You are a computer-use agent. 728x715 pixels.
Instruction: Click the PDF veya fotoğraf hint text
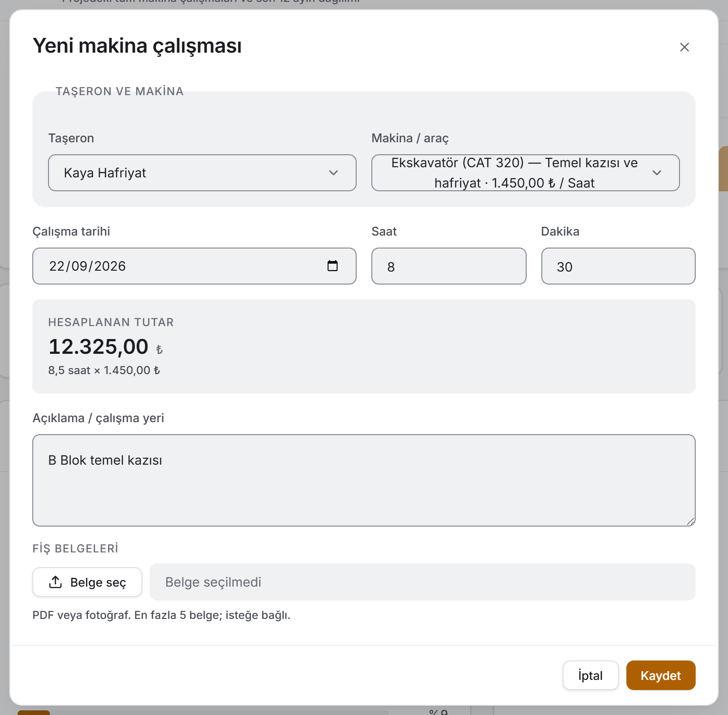(x=161, y=615)
